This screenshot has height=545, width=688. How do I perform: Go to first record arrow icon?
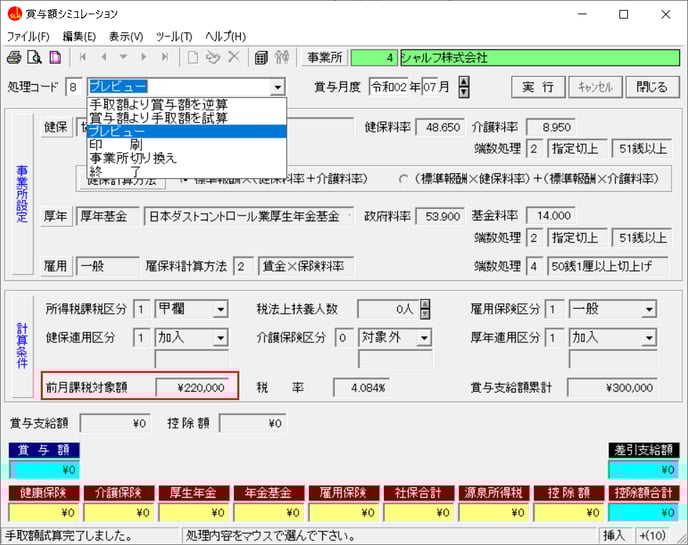82,57
